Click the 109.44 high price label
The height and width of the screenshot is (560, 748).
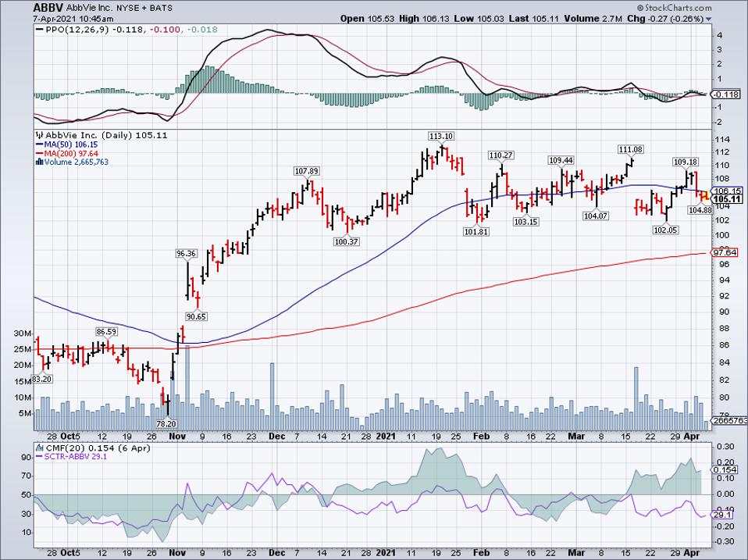(561, 160)
